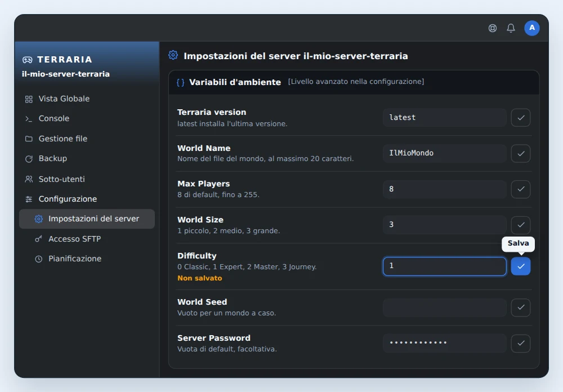
Task: Open Pianificazione sub-item
Action: (87, 259)
